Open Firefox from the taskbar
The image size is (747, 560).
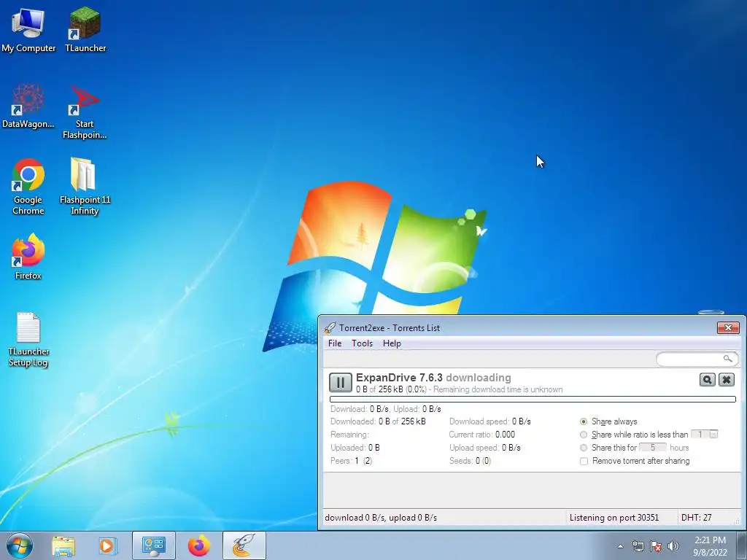click(198, 545)
